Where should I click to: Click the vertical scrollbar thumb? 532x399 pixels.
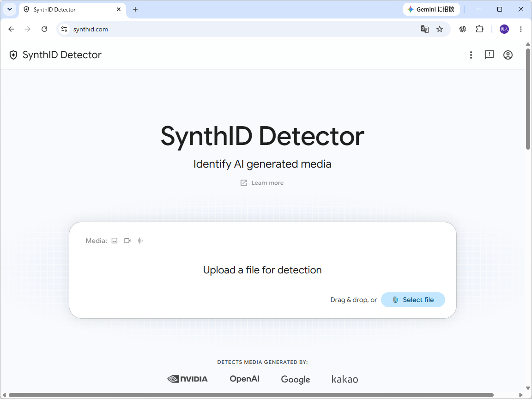(x=528, y=99)
